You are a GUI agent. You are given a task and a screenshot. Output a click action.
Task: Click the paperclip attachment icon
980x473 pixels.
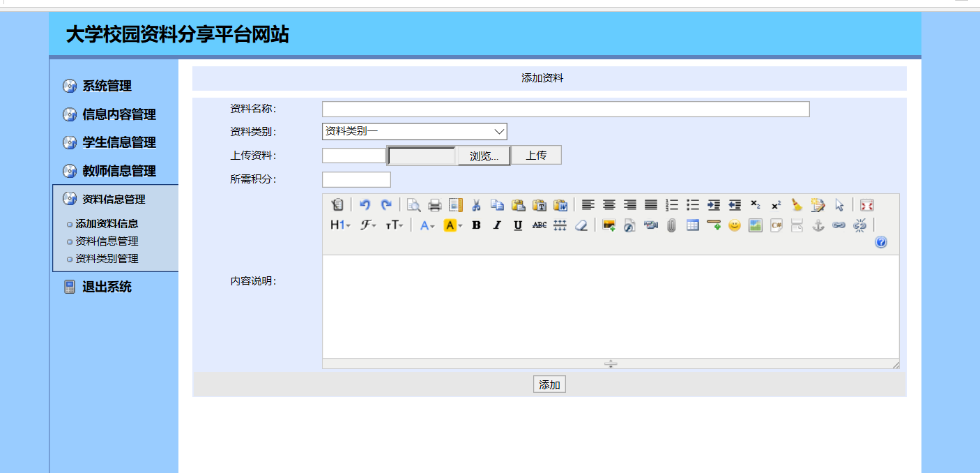(672, 225)
